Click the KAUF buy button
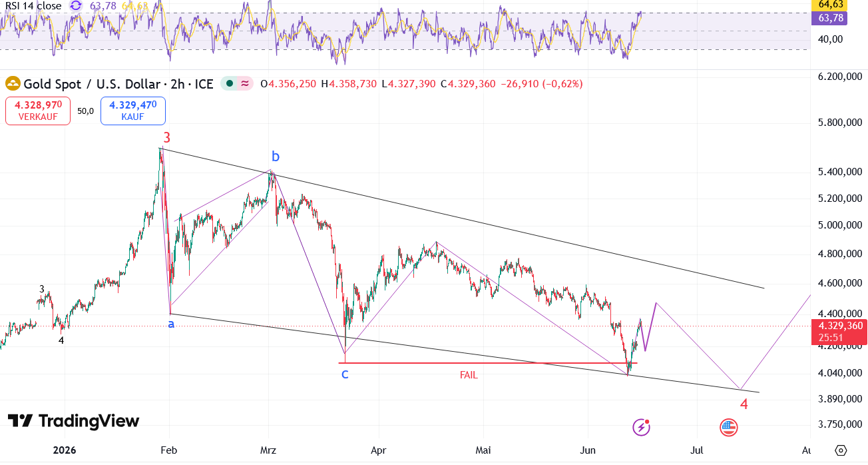This screenshot has height=465, width=868. click(x=133, y=111)
